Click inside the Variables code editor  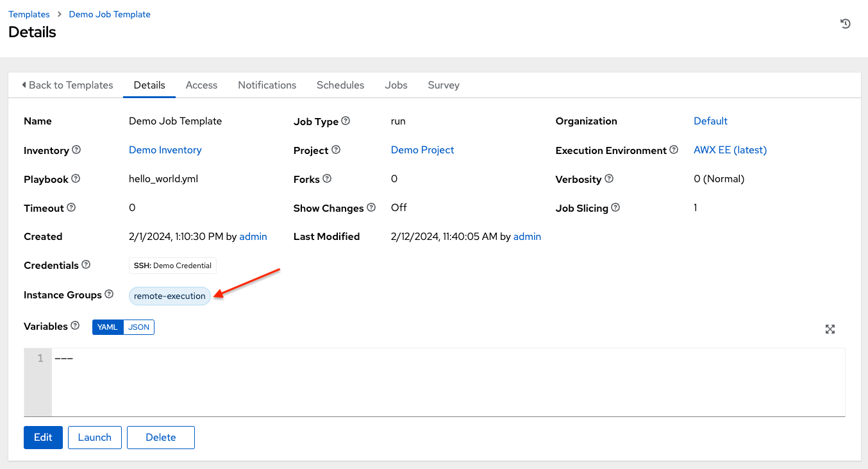(x=447, y=382)
